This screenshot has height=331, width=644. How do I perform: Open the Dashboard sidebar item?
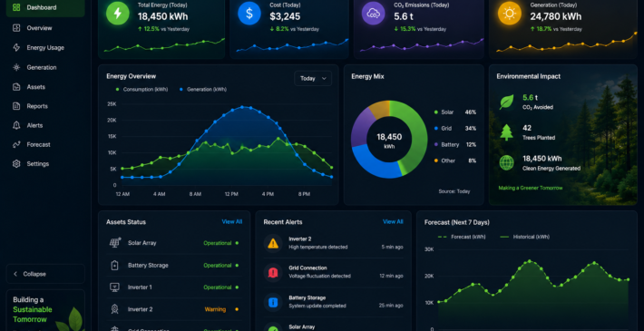(45, 7)
